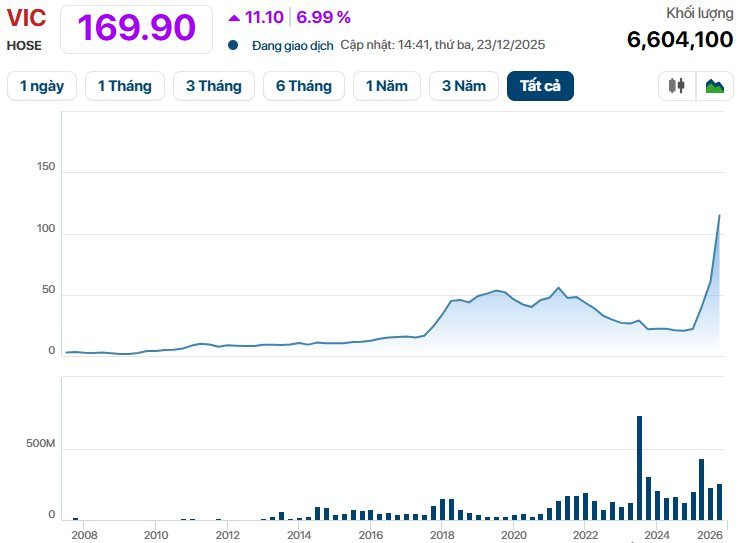
Task: Switch to candlestick chart view
Action: [x=678, y=86]
